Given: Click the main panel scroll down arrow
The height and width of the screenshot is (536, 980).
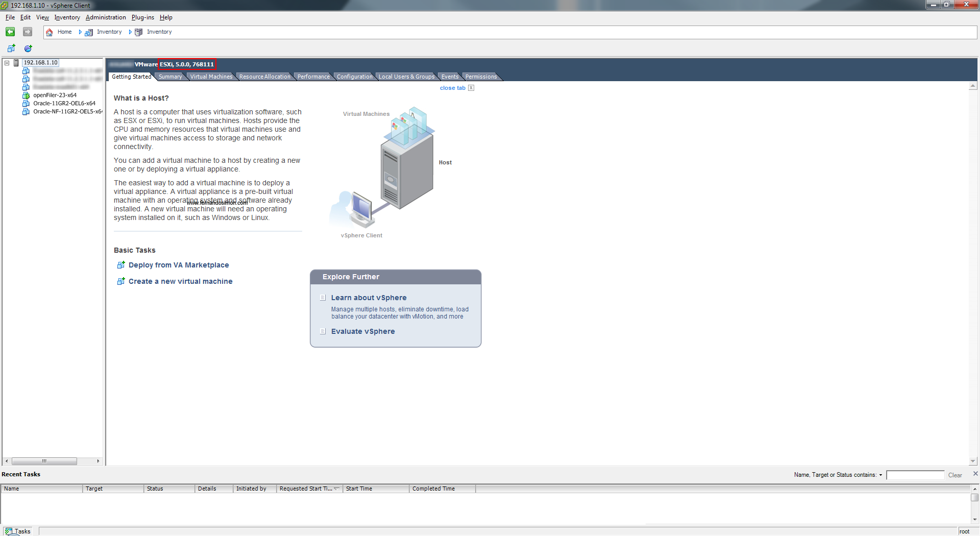Looking at the screenshot, I should tap(973, 461).
